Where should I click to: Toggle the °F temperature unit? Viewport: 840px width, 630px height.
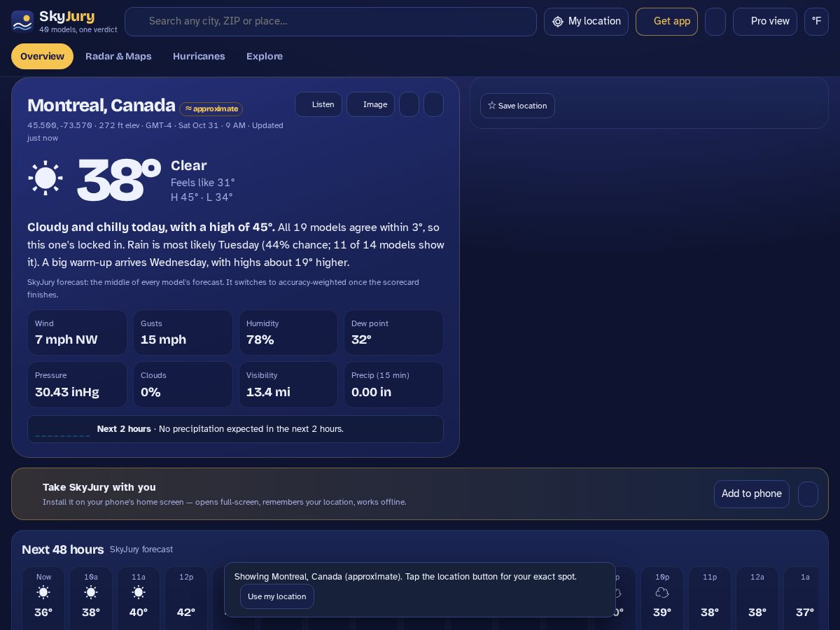tap(816, 22)
